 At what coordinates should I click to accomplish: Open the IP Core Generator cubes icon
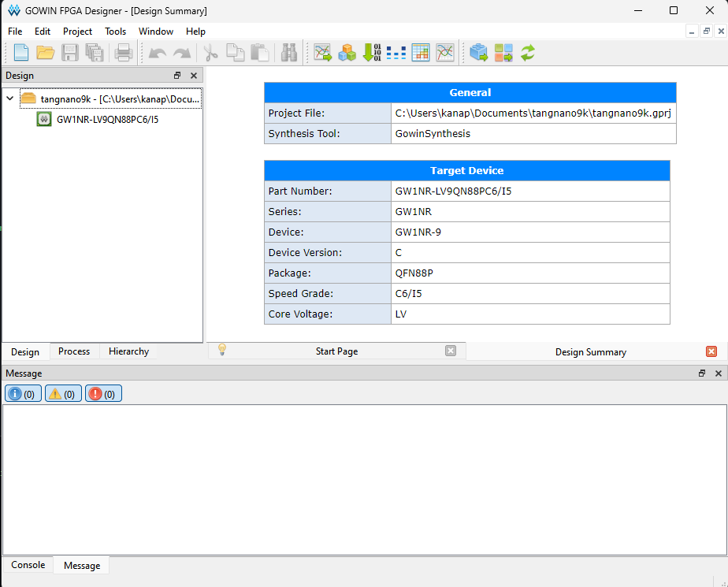pyautogui.click(x=347, y=53)
